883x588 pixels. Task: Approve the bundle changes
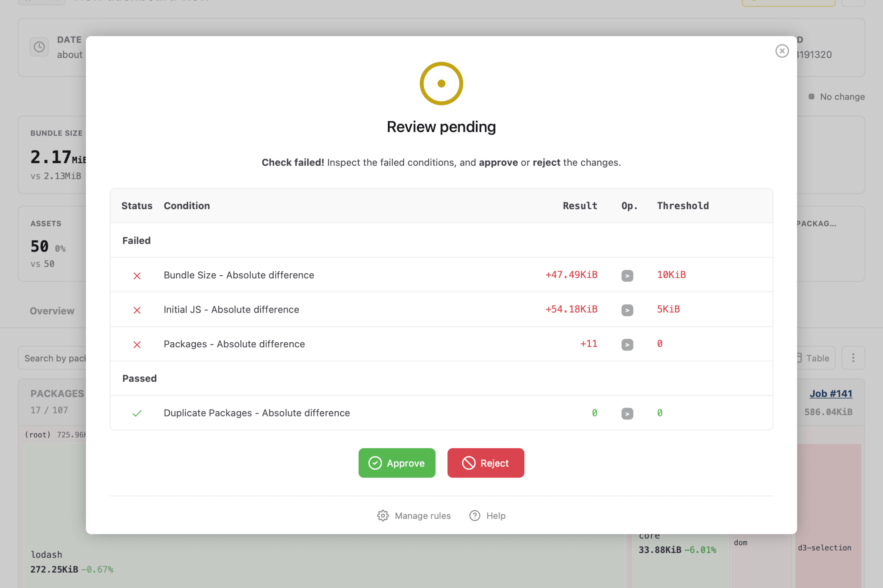pyautogui.click(x=397, y=463)
